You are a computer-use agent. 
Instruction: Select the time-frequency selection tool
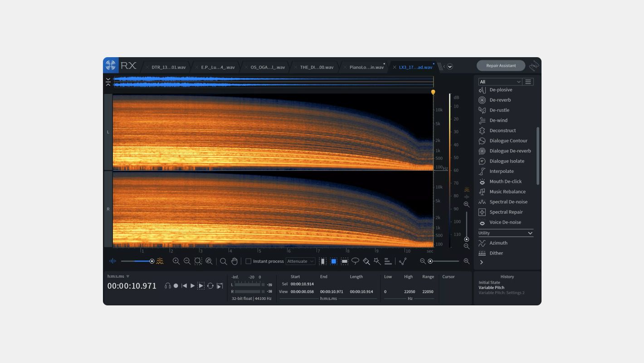pos(334,261)
